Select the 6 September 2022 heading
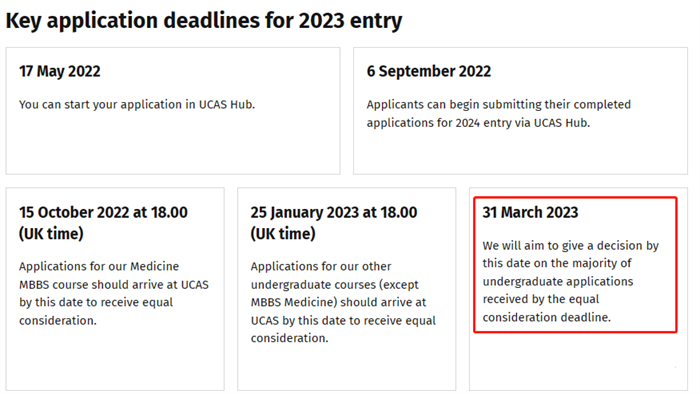 pyautogui.click(x=429, y=71)
